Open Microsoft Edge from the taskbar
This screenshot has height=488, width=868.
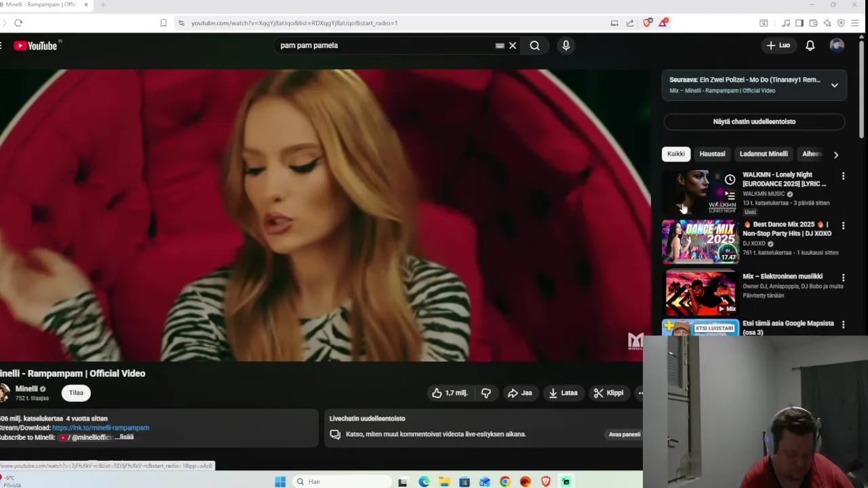coord(424,482)
